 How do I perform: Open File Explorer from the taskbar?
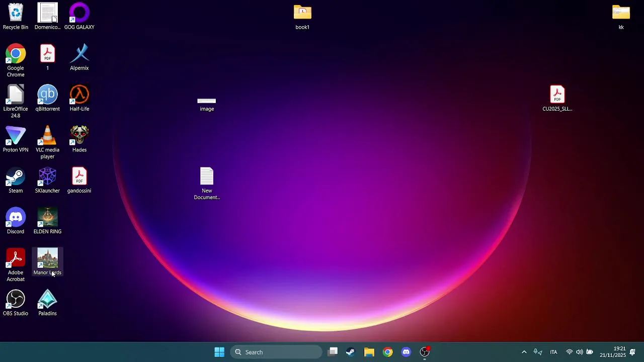pos(369,352)
